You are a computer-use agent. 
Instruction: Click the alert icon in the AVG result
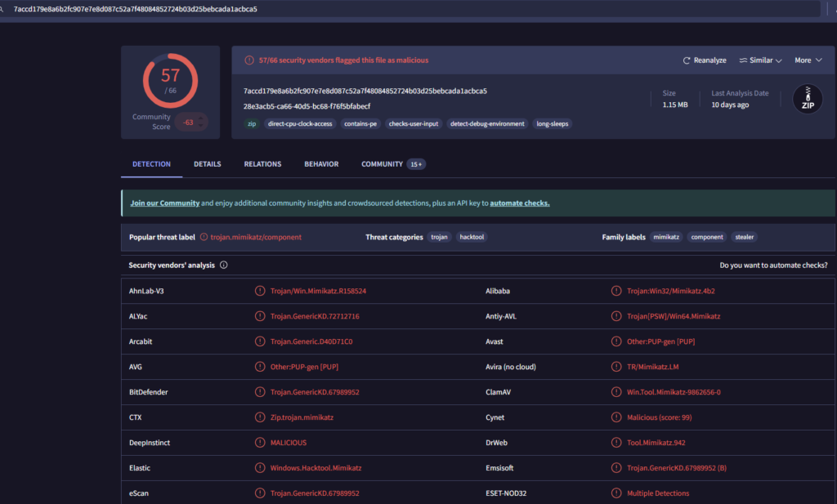tap(260, 367)
